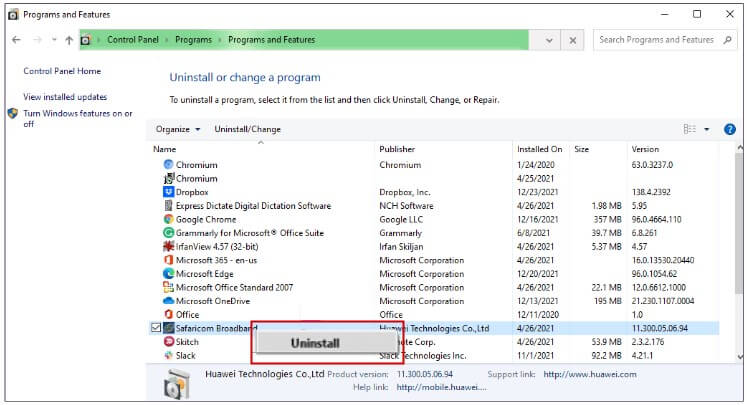This screenshot has height=405, width=747.
Task: Click the address bar location icon
Action: point(85,40)
